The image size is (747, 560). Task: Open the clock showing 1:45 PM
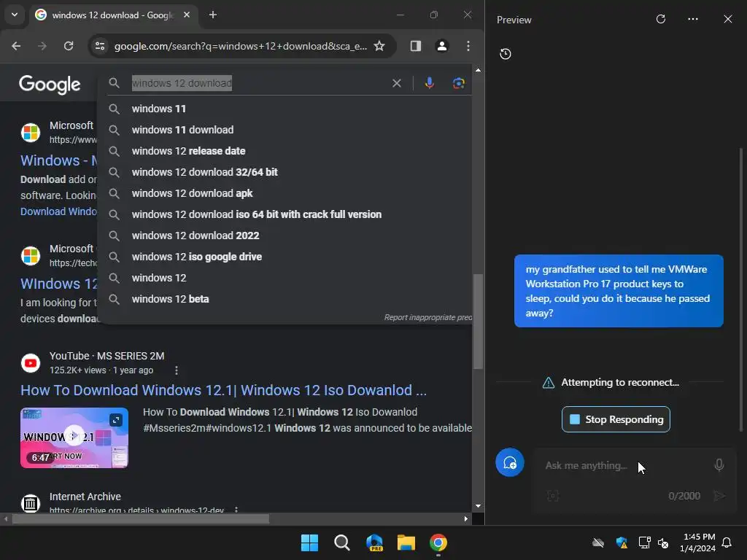point(697,542)
